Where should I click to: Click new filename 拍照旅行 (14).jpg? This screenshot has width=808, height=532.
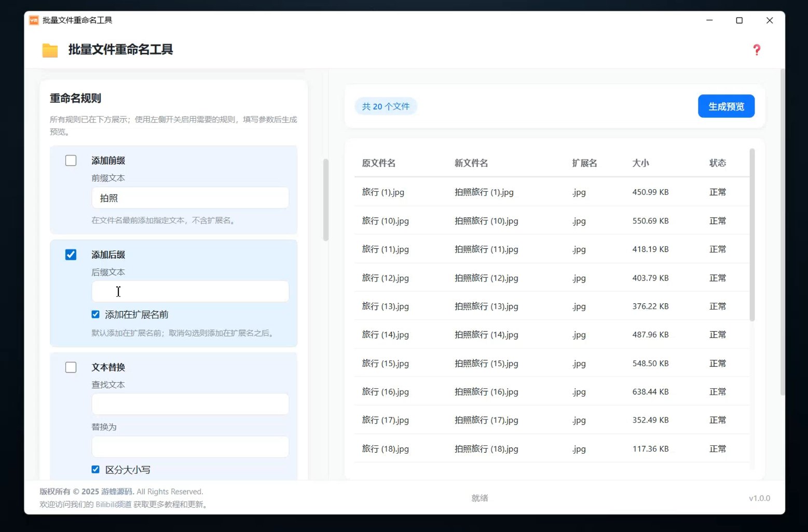(486, 335)
